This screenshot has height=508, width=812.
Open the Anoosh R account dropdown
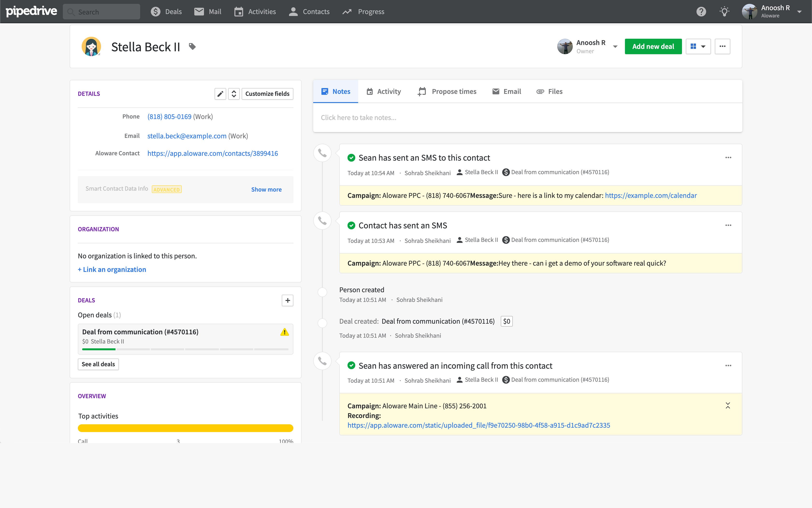[x=772, y=12]
